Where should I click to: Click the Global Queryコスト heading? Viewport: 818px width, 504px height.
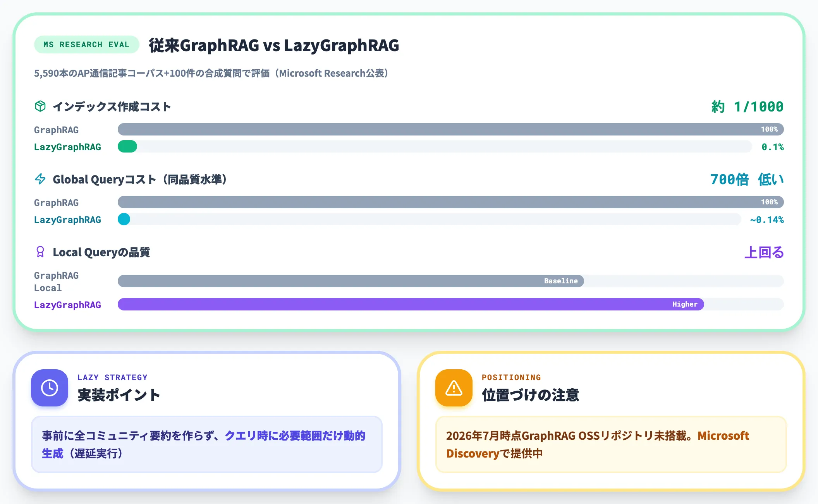click(140, 179)
